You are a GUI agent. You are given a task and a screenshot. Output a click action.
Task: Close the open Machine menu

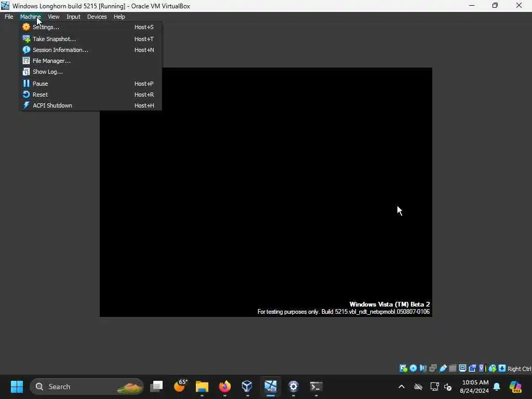[30, 17]
